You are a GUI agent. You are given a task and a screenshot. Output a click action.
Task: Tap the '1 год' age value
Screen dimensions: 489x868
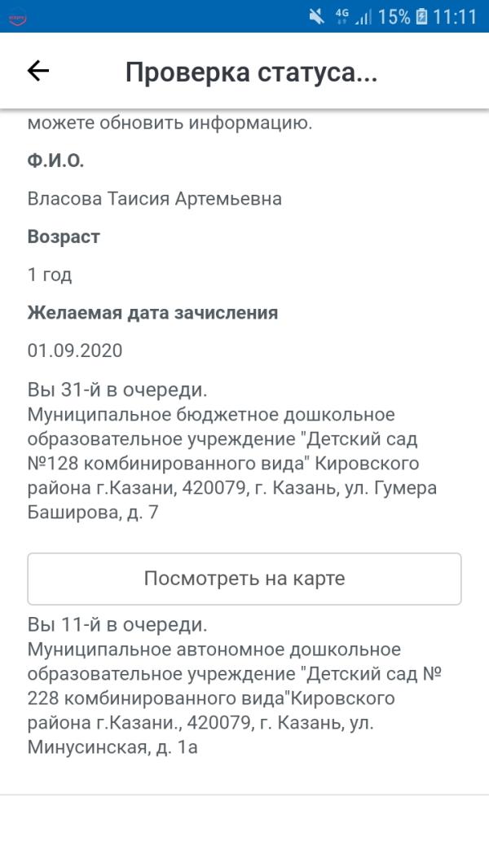[50, 275]
